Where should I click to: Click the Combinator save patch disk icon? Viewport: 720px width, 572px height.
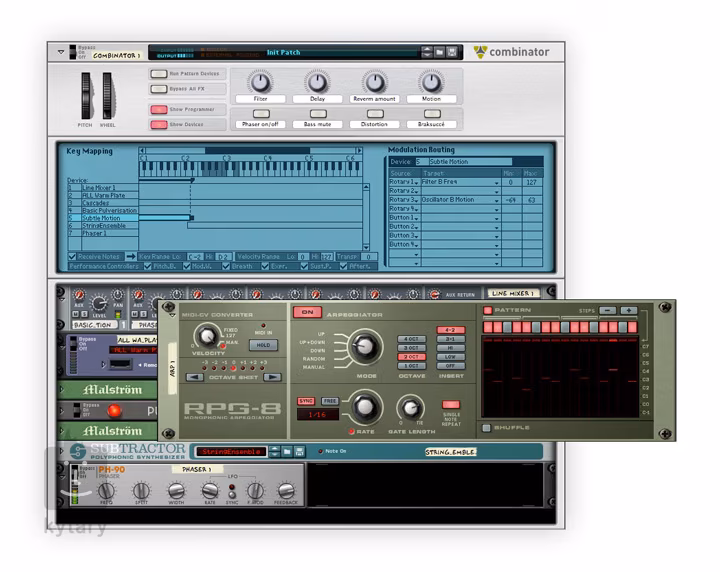[x=452, y=51]
